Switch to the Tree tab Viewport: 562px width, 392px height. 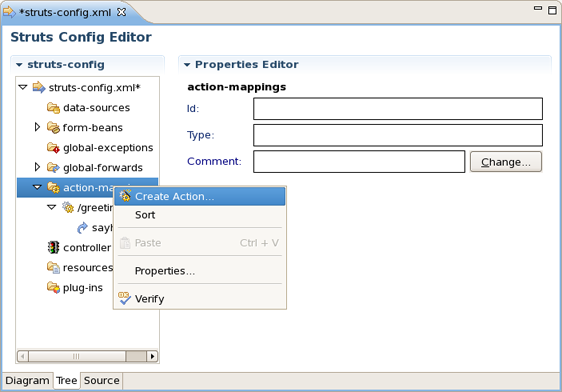pos(67,381)
